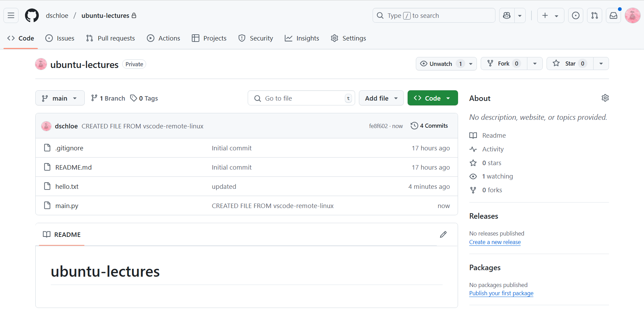Star the ubuntu-lectures repository
This screenshot has width=644, height=310.
570,64
